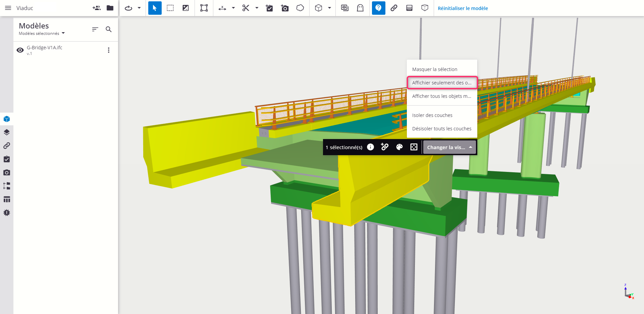Click Réinitialiser le modèle link

coord(463,8)
